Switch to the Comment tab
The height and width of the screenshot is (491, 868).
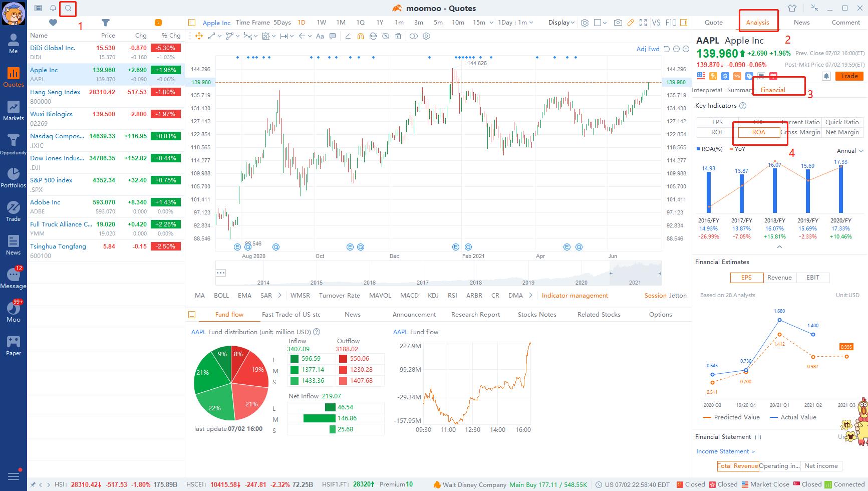point(845,23)
